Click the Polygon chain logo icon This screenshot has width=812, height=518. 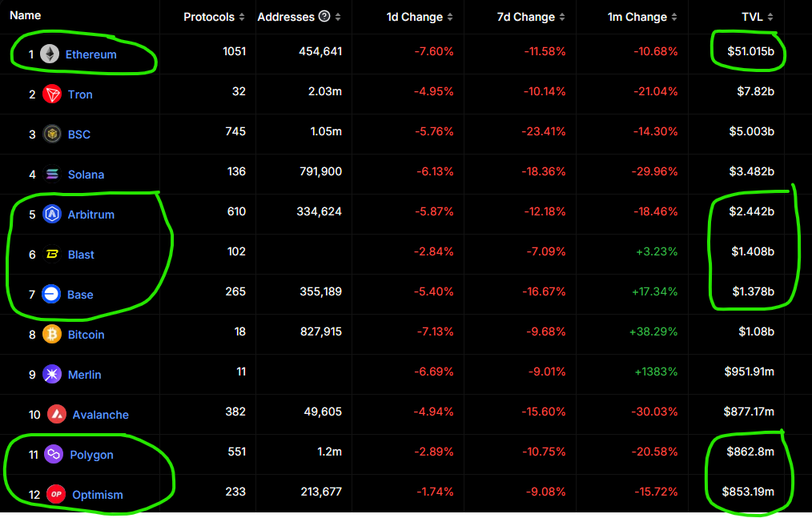click(x=54, y=454)
